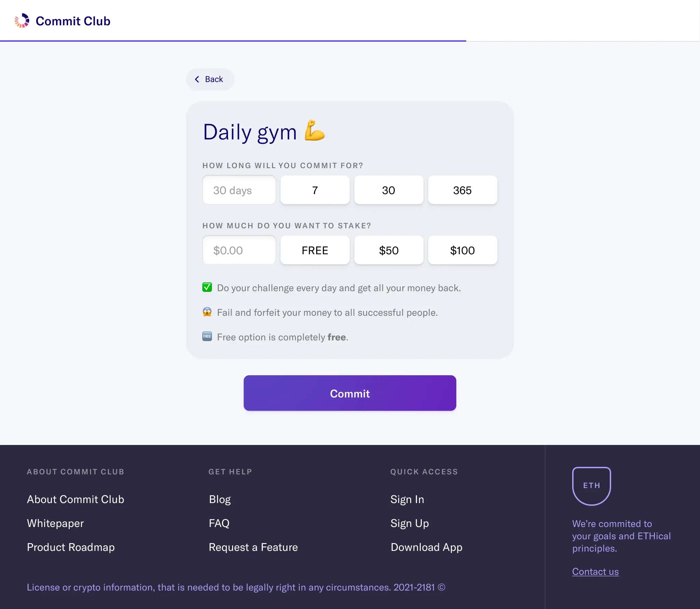
Task: Select the 30-day commitment duration
Action: [x=389, y=189]
